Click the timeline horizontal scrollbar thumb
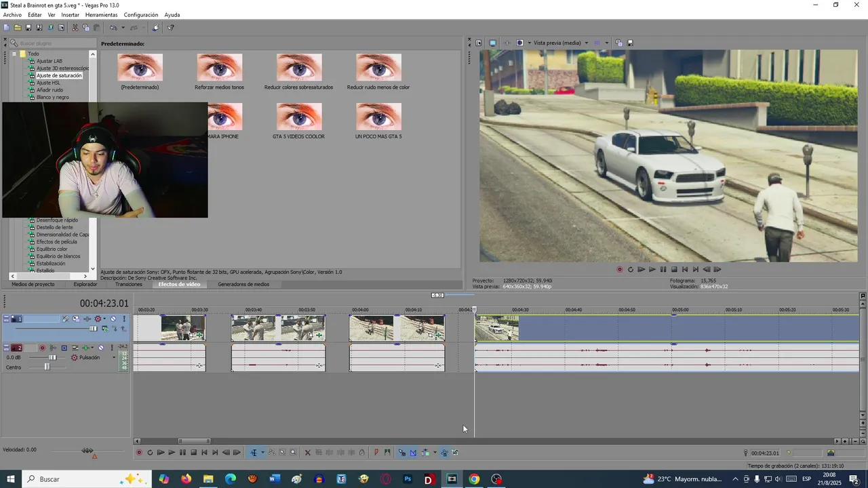Image resolution: width=868 pixels, height=488 pixels. coord(194,441)
